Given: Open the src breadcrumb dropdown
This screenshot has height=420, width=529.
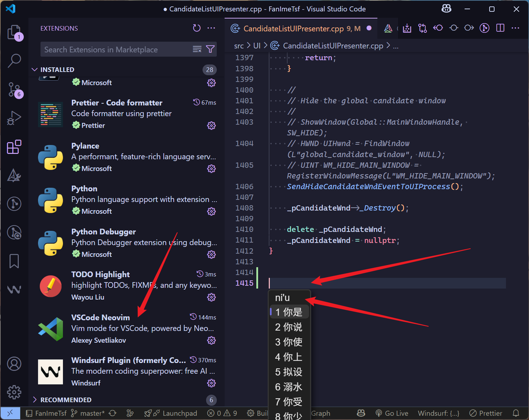Looking at the screenshot, I should (x=239, y=46).
